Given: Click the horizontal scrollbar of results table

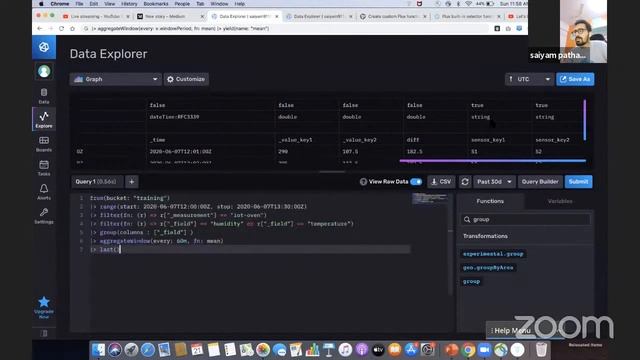Looking at the screenshot, I should pyautogui.click(x=493, y=161).
